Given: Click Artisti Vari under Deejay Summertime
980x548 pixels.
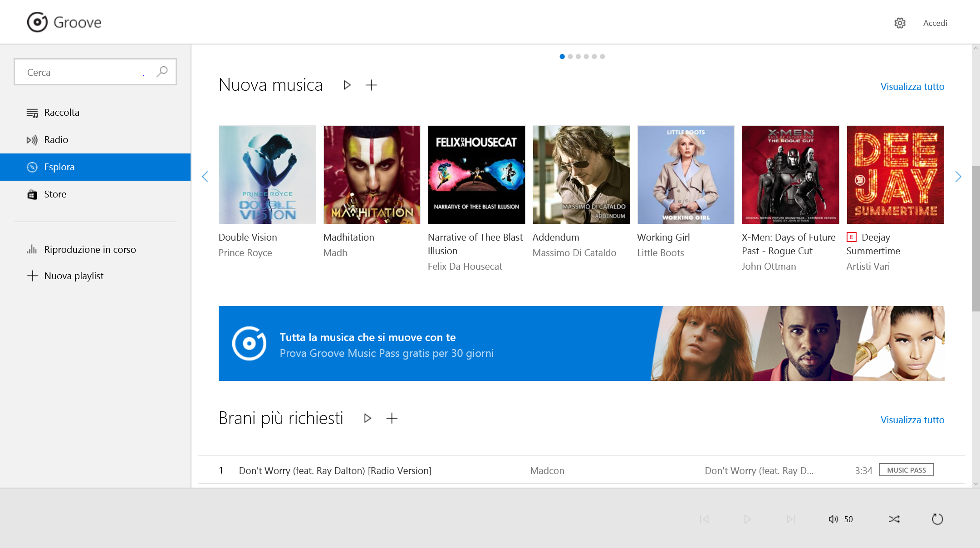Looking at the screenshot, I should tap(868, 267).
